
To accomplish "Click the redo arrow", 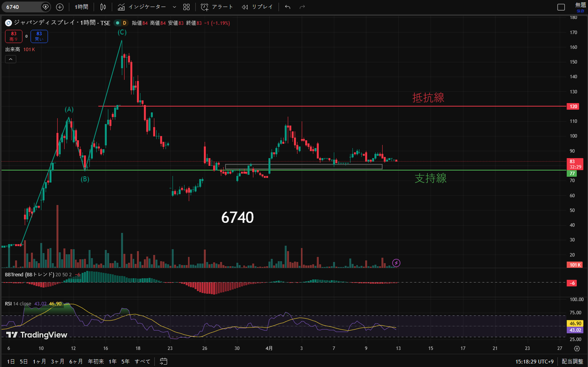I will (302, 7).
